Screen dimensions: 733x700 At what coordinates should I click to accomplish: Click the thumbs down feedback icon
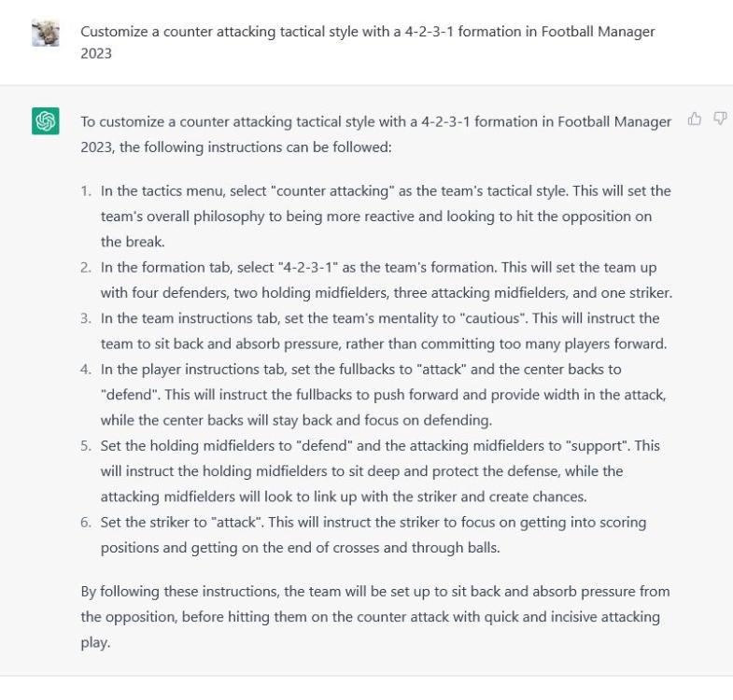720,119
